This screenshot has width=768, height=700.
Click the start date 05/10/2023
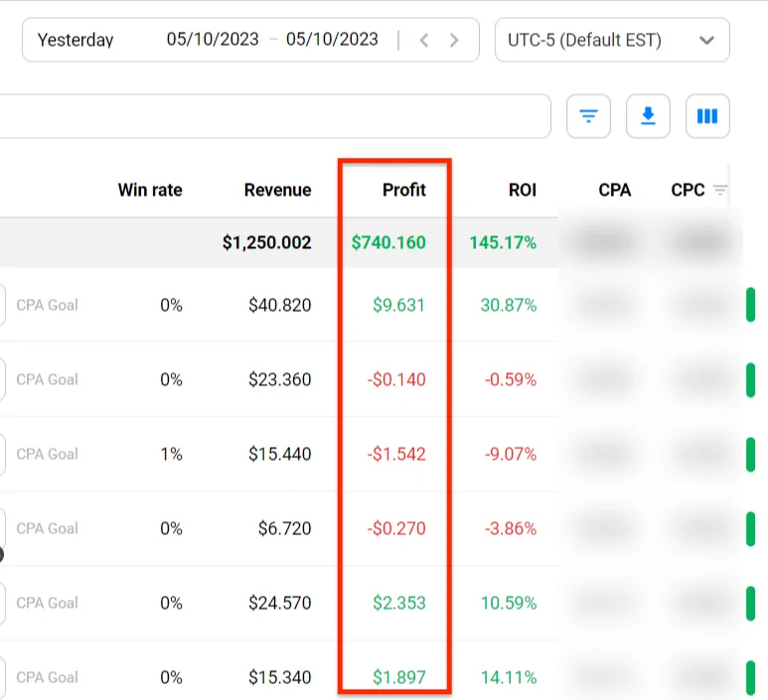point(213,40)
